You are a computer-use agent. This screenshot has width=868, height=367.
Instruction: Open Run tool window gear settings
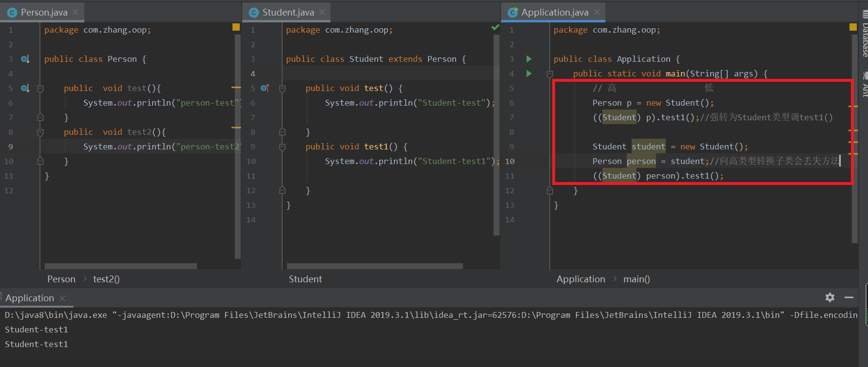coord(830,297)
